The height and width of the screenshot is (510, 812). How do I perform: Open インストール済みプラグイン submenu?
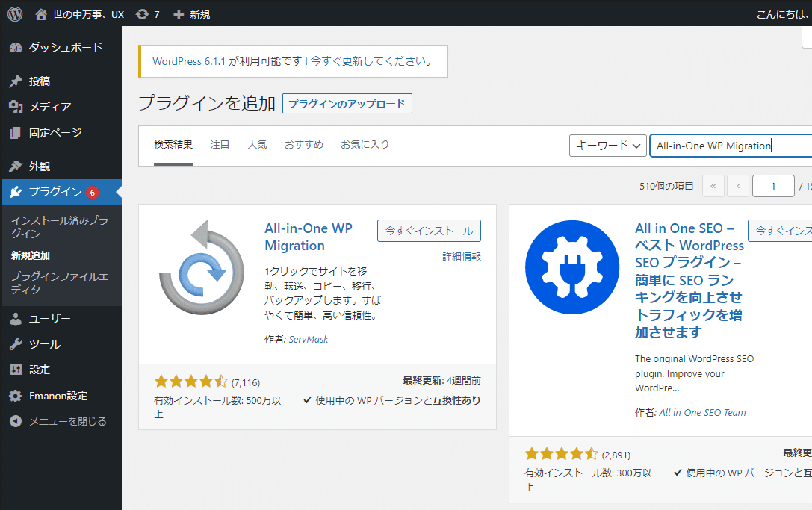[60, 227]
